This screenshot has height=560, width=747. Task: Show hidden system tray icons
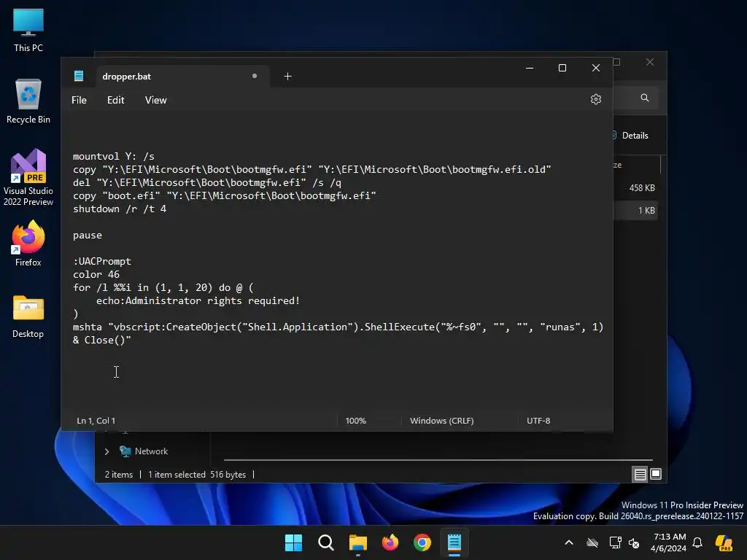point(569,542)
